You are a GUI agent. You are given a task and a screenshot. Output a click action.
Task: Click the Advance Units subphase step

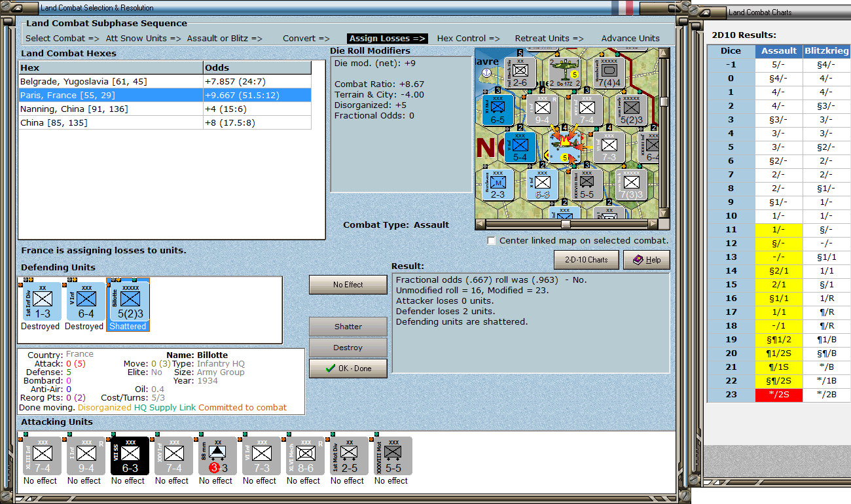pyautogui.click(x=630, y=39)
